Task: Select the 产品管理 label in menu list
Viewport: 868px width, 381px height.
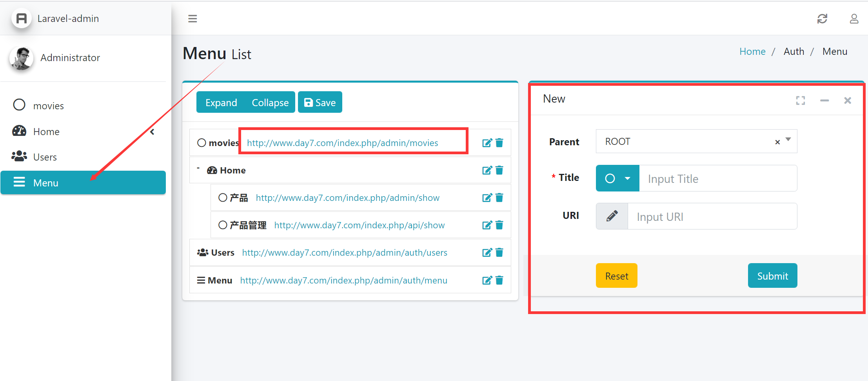Action: click(x=248, y=225)
